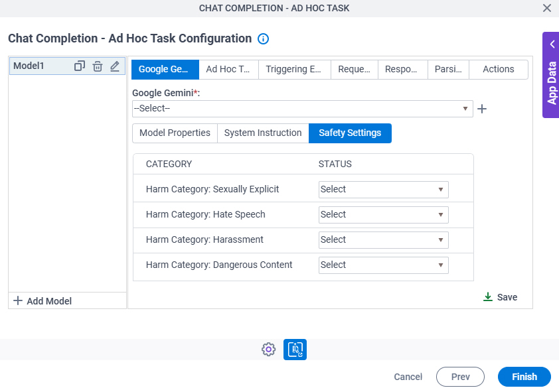Click Add Model

pos(42,301)
